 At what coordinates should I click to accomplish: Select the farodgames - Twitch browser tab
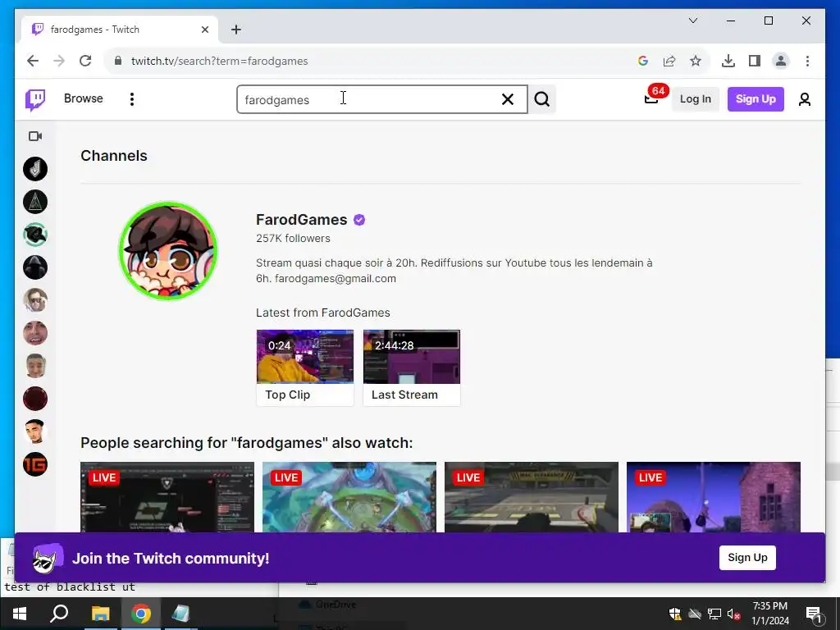click(120, 30)
